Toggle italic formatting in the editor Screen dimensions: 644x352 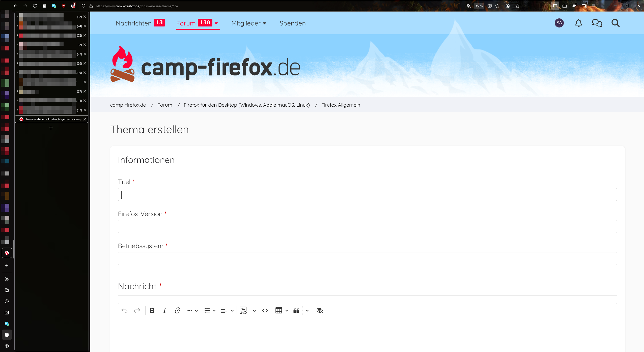(x=164, y=310)
